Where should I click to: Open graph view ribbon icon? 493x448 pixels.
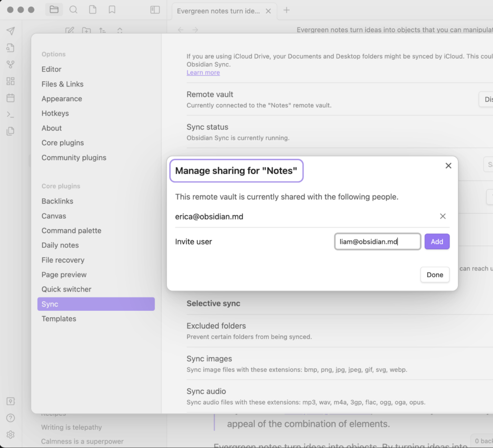click(11, 64)
